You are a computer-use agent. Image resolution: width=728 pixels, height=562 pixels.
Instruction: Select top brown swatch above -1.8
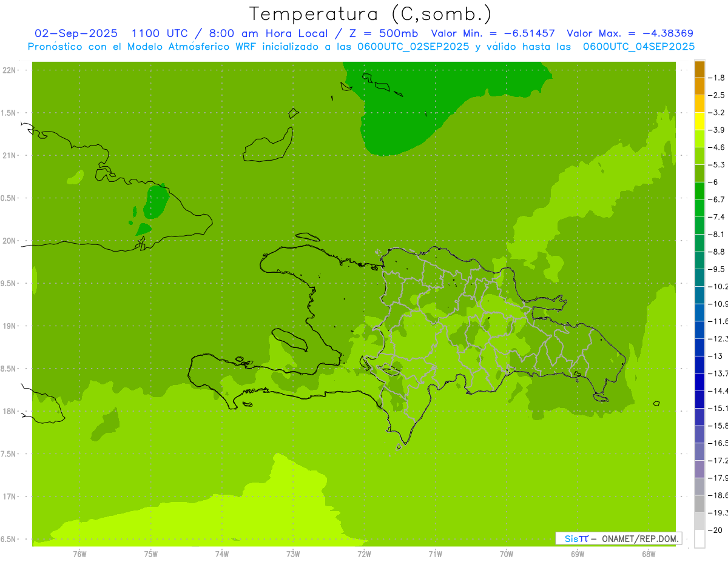pos(699,69)
